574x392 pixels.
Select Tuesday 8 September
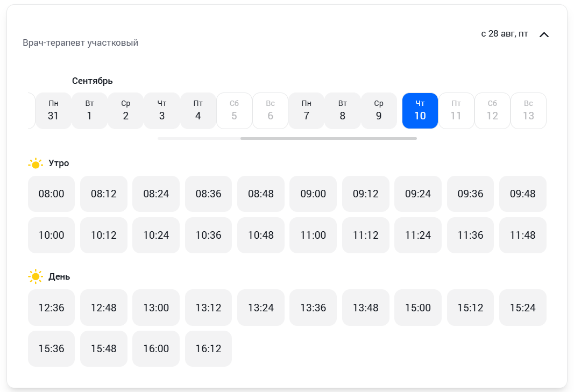[343, 111]
